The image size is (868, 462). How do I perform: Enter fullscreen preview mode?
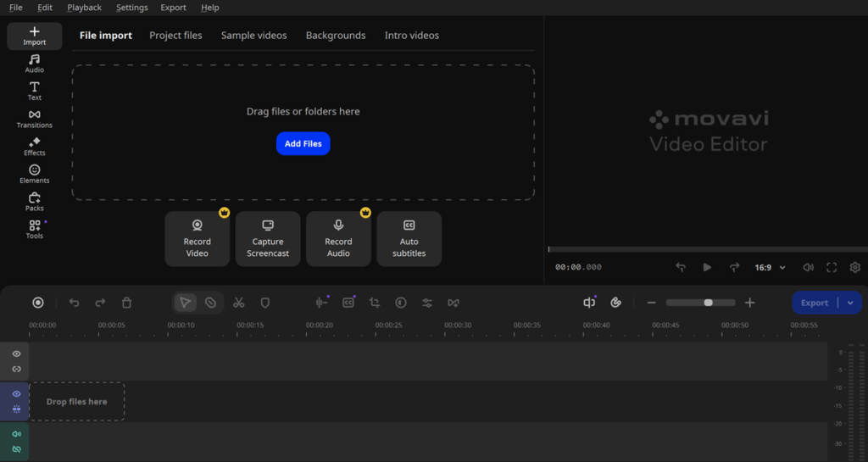click(x=832, y=267)
